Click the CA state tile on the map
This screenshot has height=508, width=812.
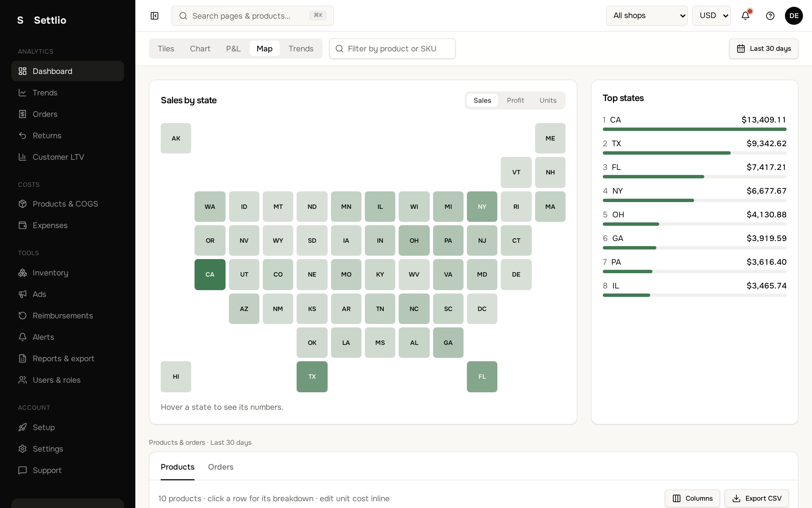click(x=210, y=275)
